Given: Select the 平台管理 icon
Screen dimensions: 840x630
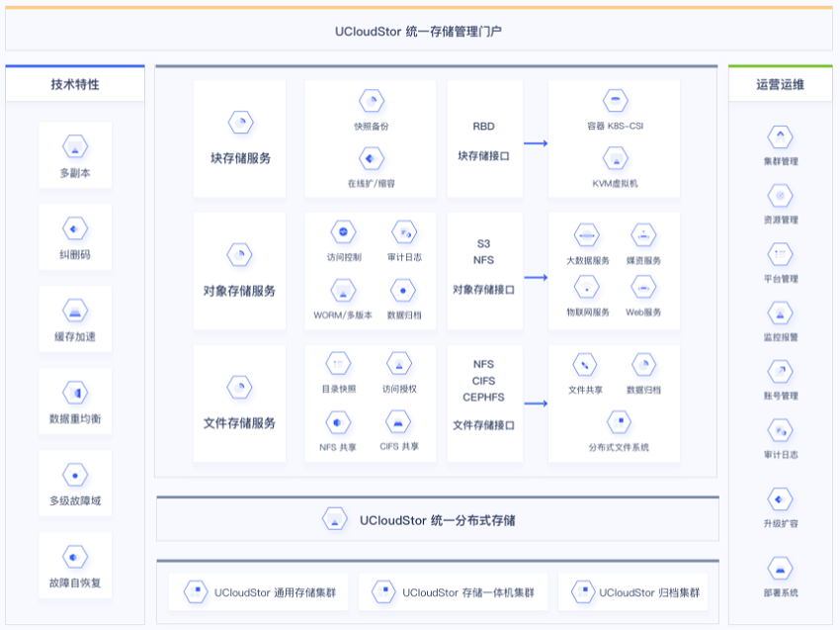Looking at the screenshot, I should click(780, 254).
